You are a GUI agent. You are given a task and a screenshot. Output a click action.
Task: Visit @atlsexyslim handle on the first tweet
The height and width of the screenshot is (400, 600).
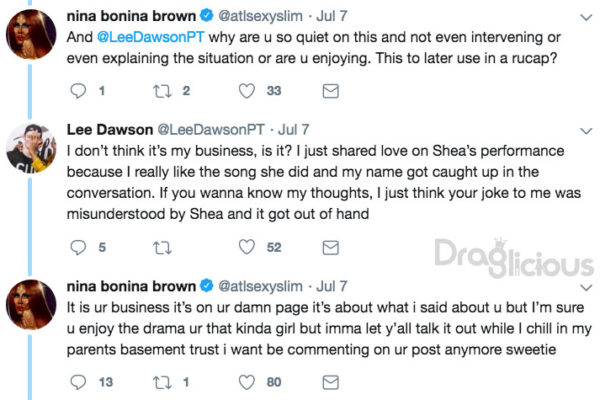point(260,16)
